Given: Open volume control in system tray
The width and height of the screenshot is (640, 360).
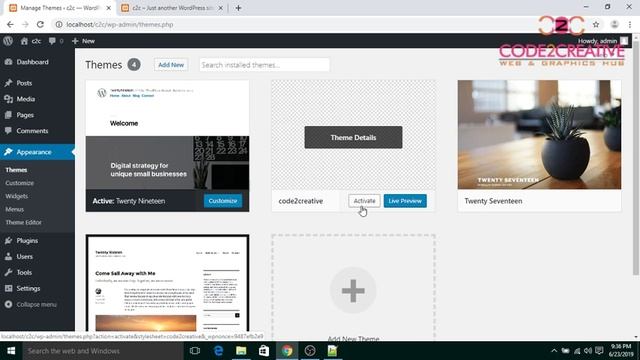Looking at the screenshot, I should [x=588, y=351].
